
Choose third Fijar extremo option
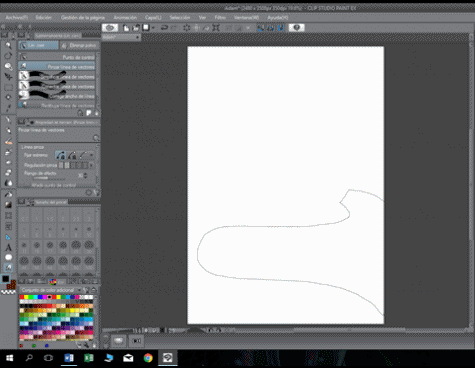click(83, 155)
